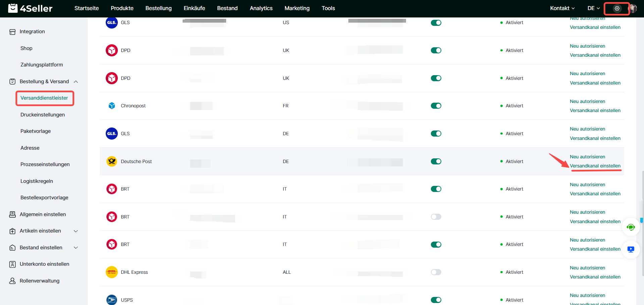Turn off the Chronopost toggle switch

436,106
